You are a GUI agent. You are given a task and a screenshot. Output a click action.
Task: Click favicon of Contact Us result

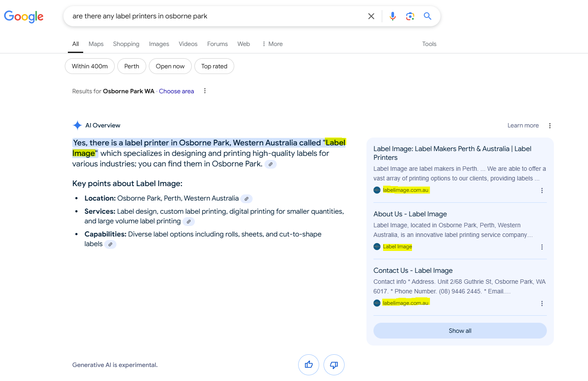point(377,303)
